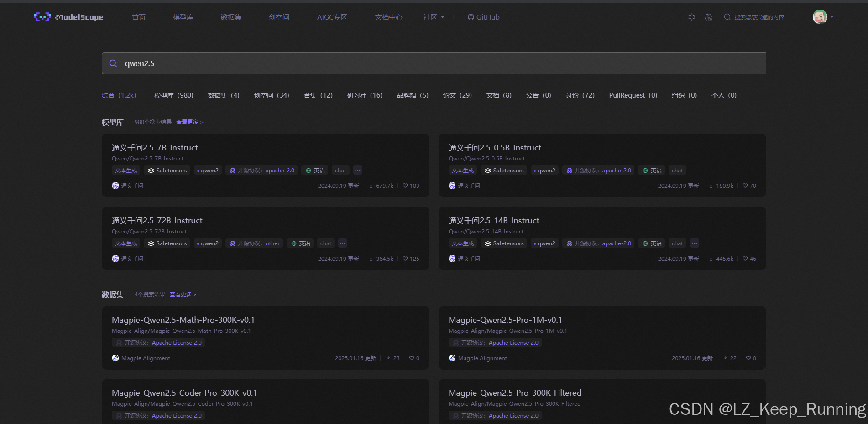Go to 首页 in navigation

[x=139, y=17]
